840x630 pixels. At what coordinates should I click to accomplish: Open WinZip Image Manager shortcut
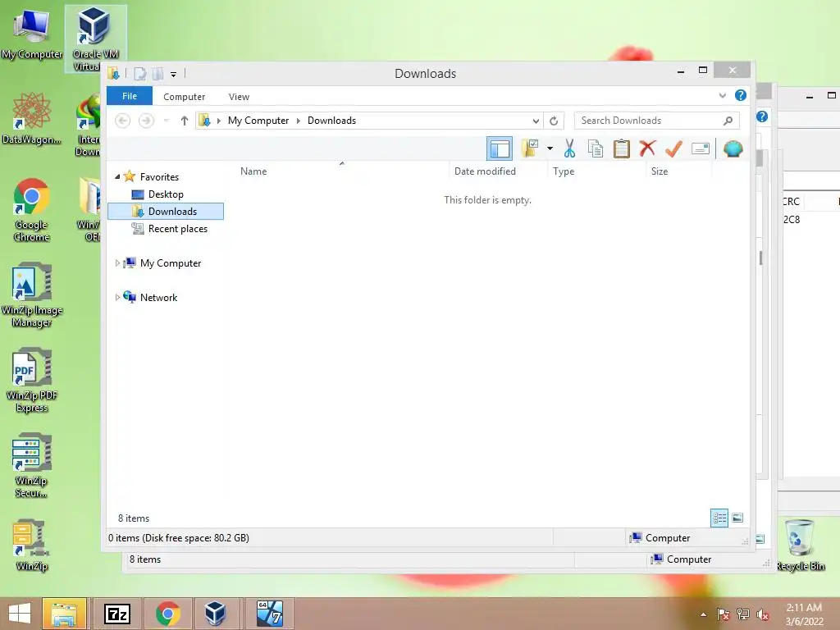32,294
